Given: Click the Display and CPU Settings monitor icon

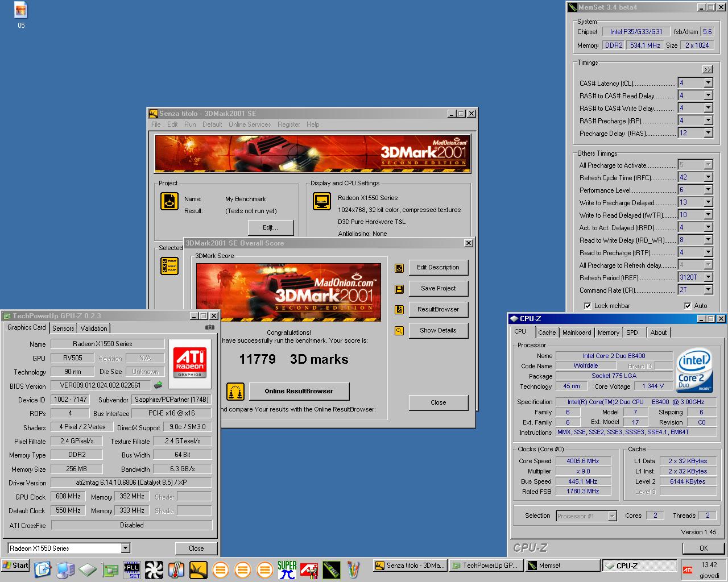Looking at the screenshot, I should 322,201.
